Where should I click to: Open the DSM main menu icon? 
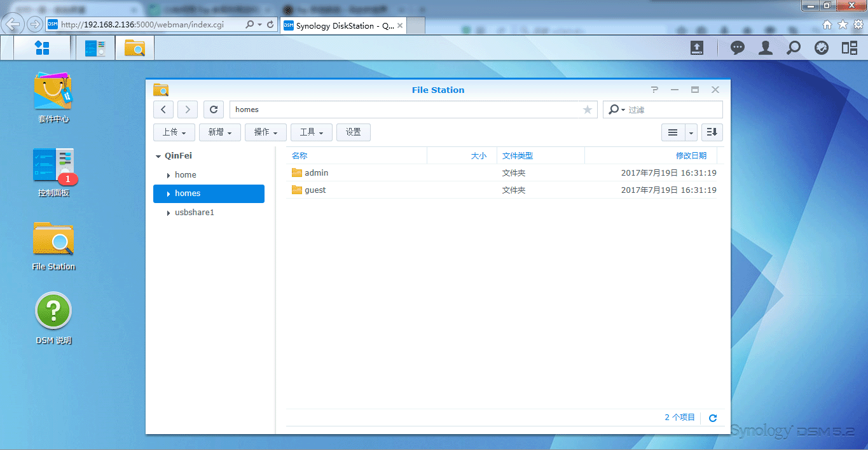click(42, 48)
